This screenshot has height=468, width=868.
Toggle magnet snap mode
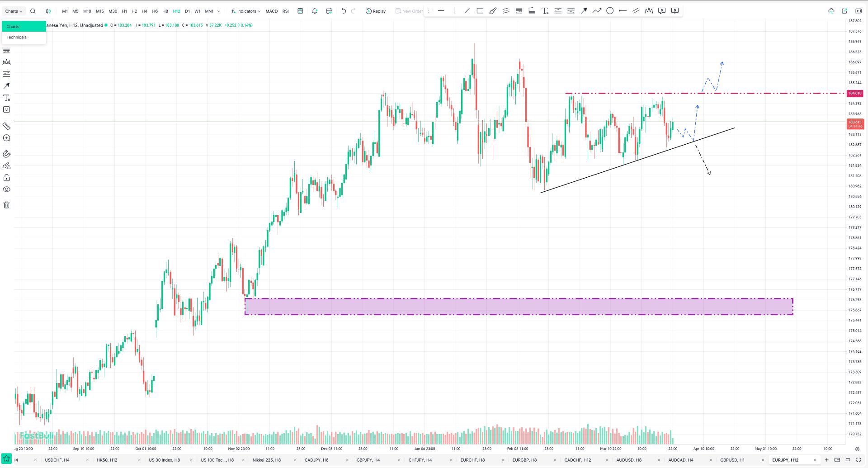pyautogui.click(x=6, y=154)
